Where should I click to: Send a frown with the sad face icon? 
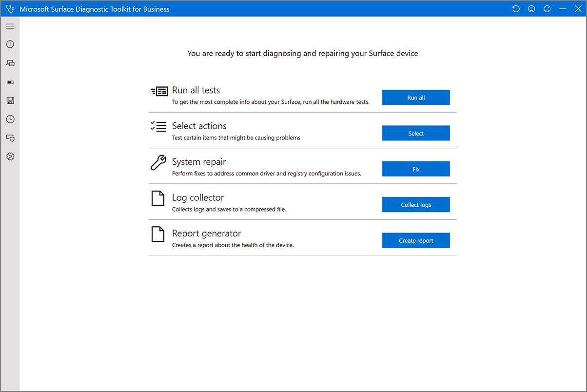point(547,8)
